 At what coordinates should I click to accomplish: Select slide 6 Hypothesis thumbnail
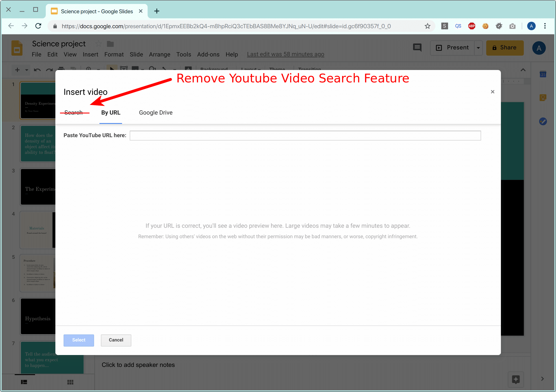[x=38, y=317]
